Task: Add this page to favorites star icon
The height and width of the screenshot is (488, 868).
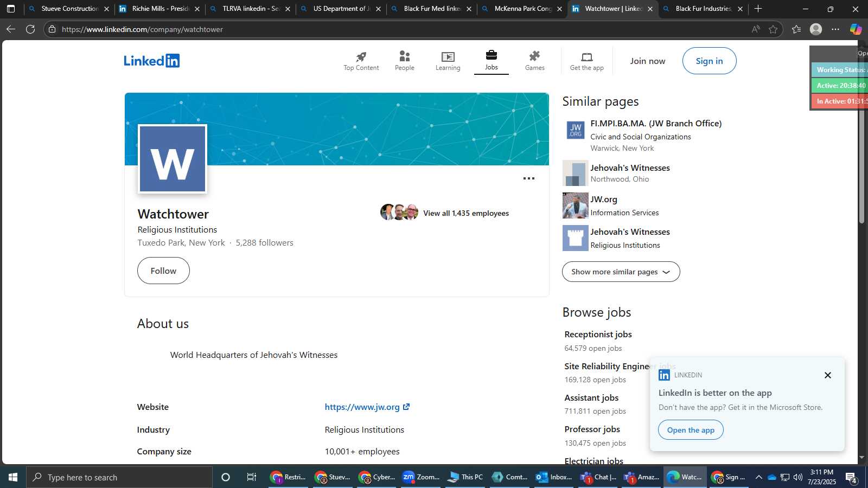Action: (773, 29)
